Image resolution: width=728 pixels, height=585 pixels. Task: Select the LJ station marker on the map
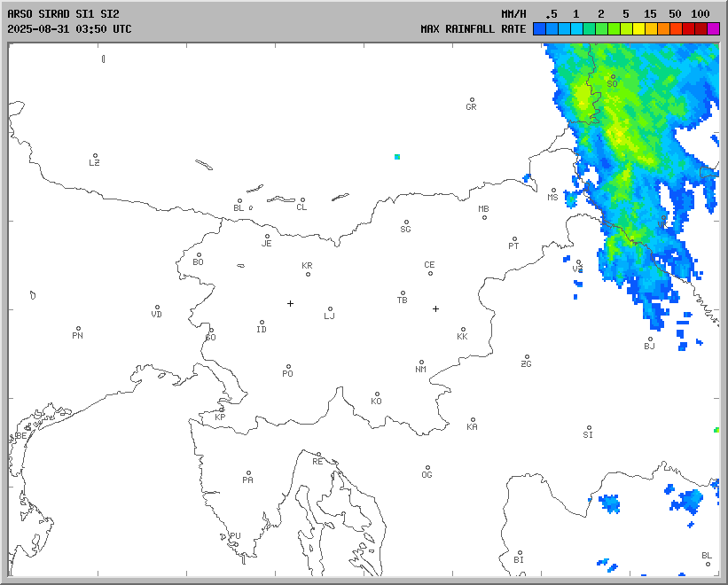tap(330, 309)
